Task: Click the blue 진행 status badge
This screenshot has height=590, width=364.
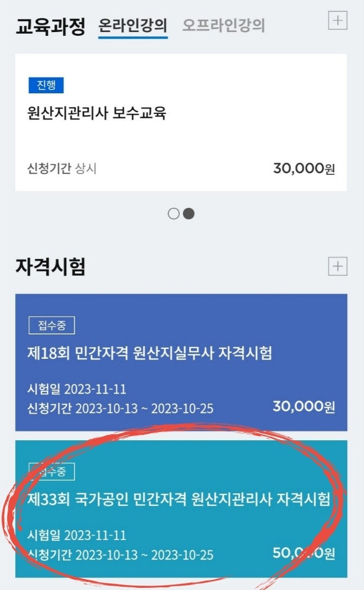Action: [46, 85]
